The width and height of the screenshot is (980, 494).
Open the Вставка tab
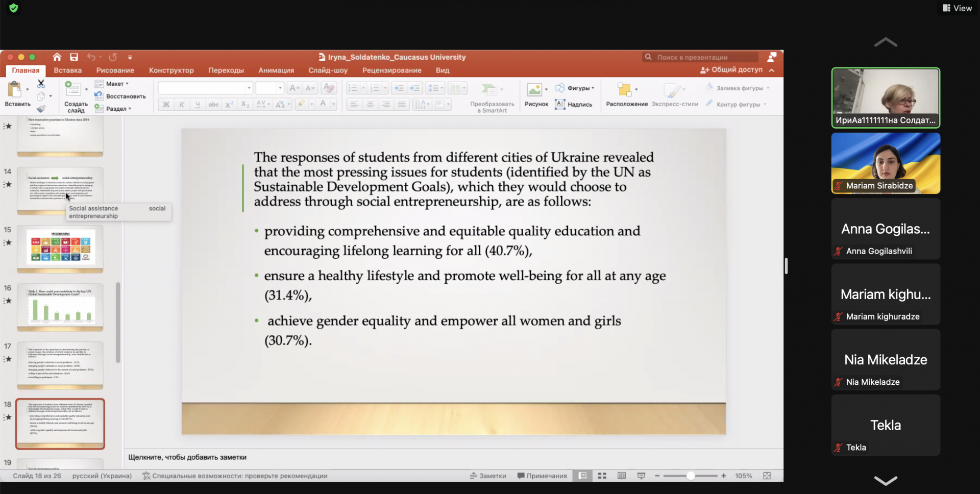pyautogui.click(x=68, y=70)
